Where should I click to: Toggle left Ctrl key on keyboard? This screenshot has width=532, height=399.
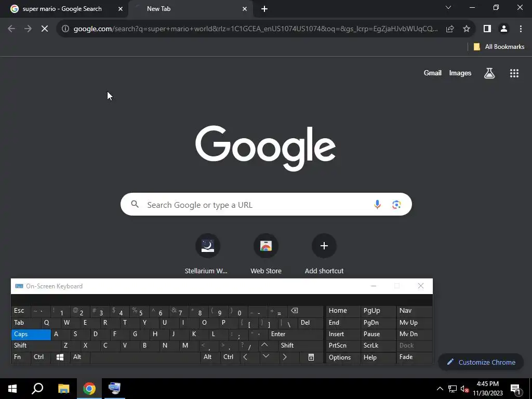[x=41, y=357]
